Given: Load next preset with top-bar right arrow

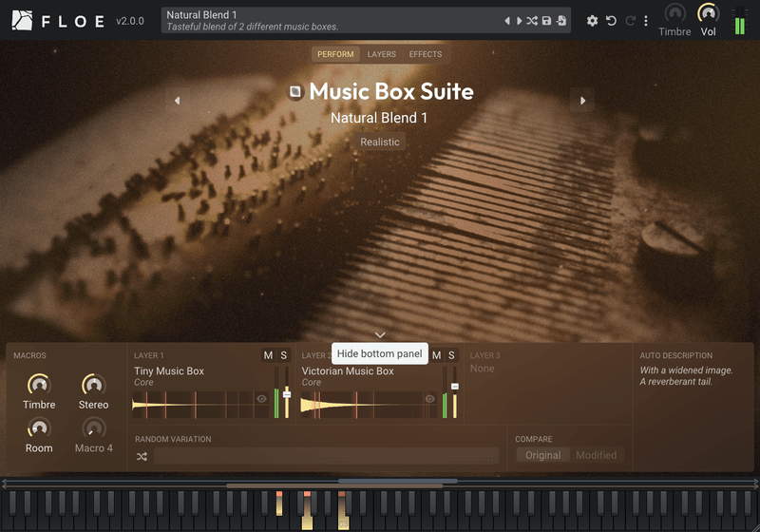Looking at the screenshot, I should [519, 21].
